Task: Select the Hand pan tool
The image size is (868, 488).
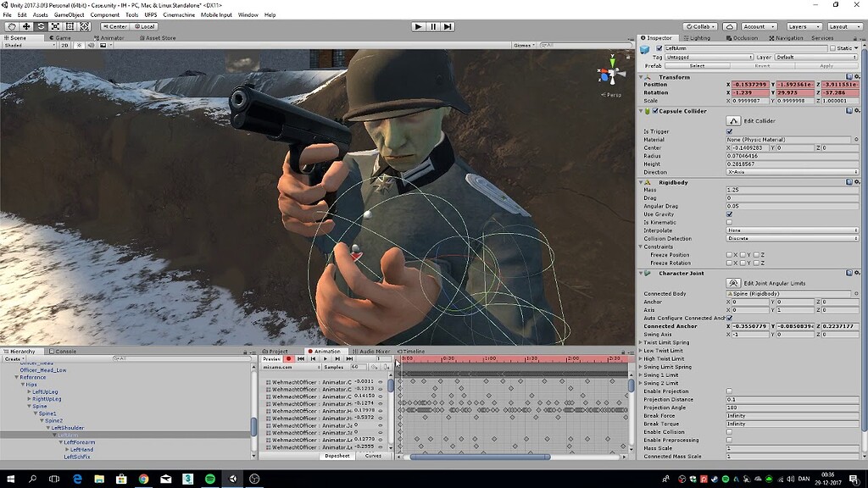Action: [11, 26]
